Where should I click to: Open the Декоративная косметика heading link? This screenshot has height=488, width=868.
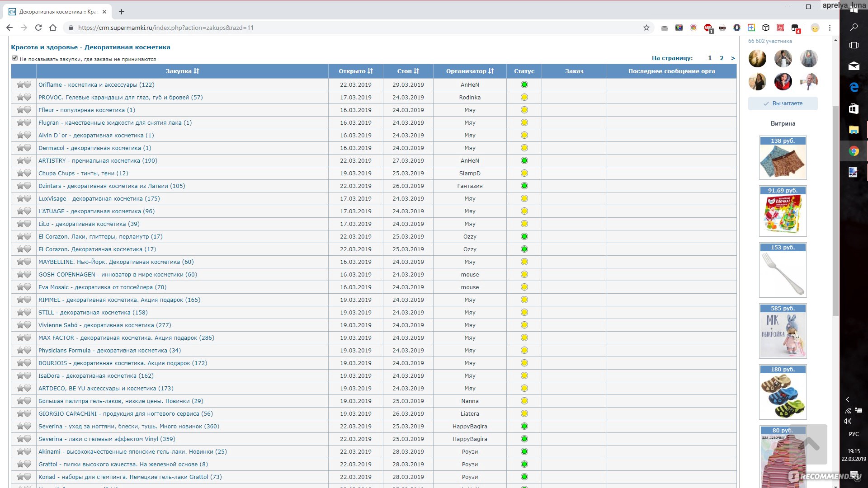pyautogui.click(x=127, y=47)
